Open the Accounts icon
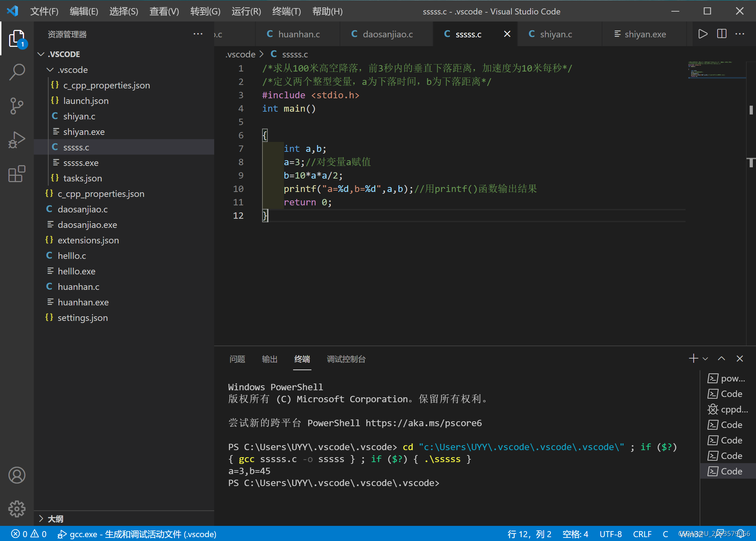756x541 pixels. pos(17,475)
